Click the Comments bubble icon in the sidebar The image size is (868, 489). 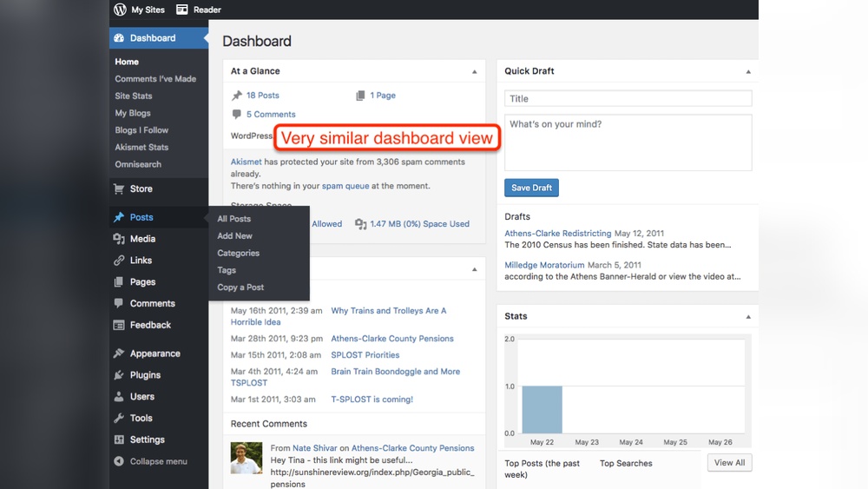coord(119,303)
